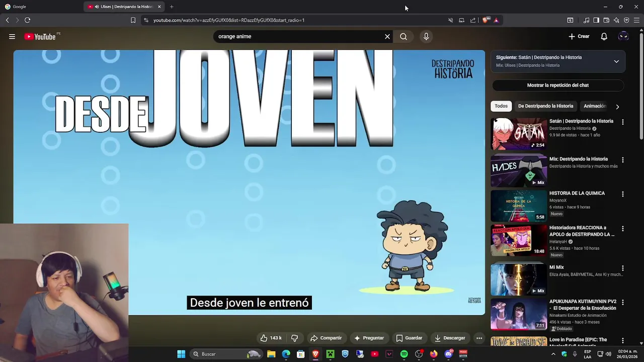Close the Ulises Destripando la Historia tab

coord(159,7)
